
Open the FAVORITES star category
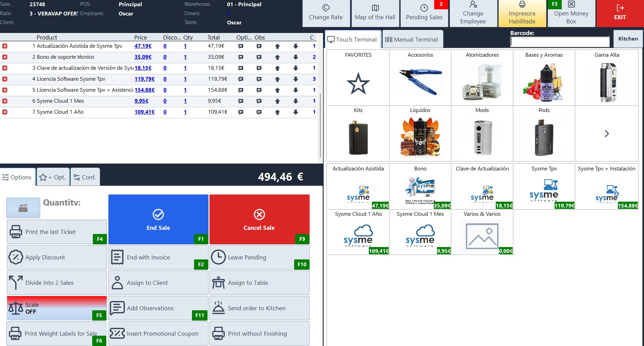(358, 78)
